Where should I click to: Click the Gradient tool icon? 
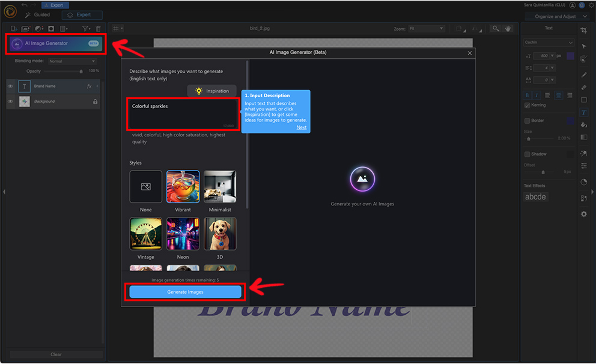point(583,137)
